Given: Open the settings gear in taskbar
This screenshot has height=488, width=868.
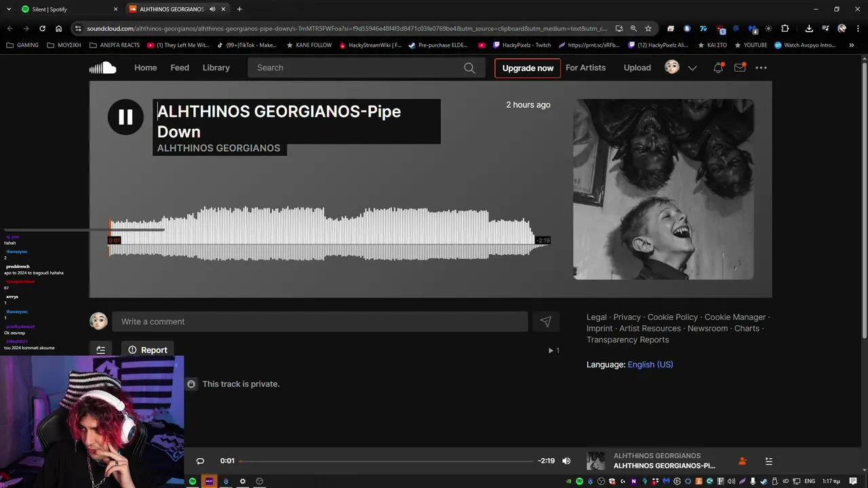Looking at the screenshot, I should 243,481.
